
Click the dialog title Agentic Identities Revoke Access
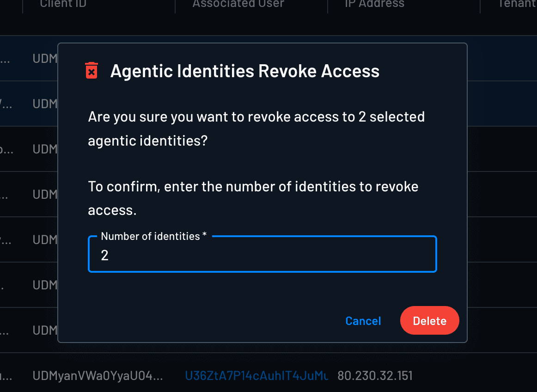244,71
